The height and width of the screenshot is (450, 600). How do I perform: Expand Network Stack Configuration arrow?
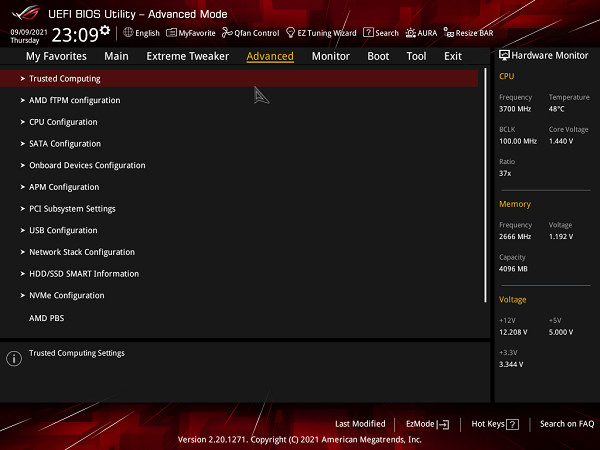click(23, 252)
